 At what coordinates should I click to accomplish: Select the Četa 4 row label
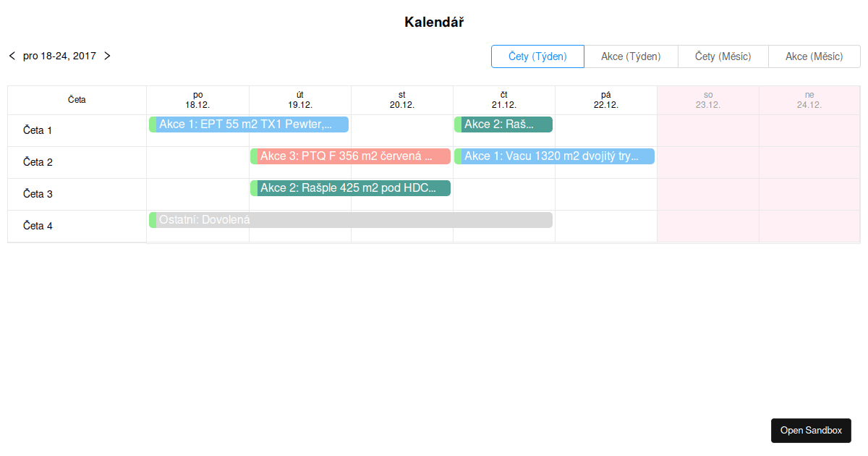(x=38, y=227)
